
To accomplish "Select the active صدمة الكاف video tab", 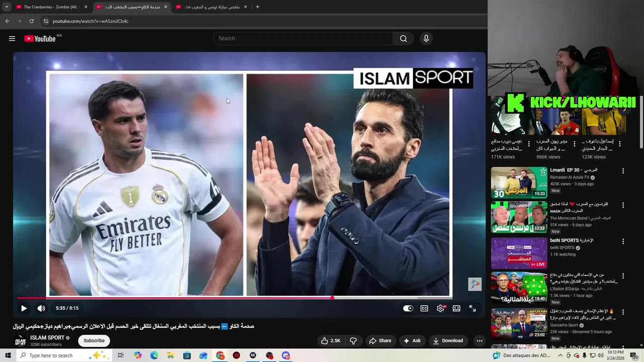I will click(x=132, y=7).
